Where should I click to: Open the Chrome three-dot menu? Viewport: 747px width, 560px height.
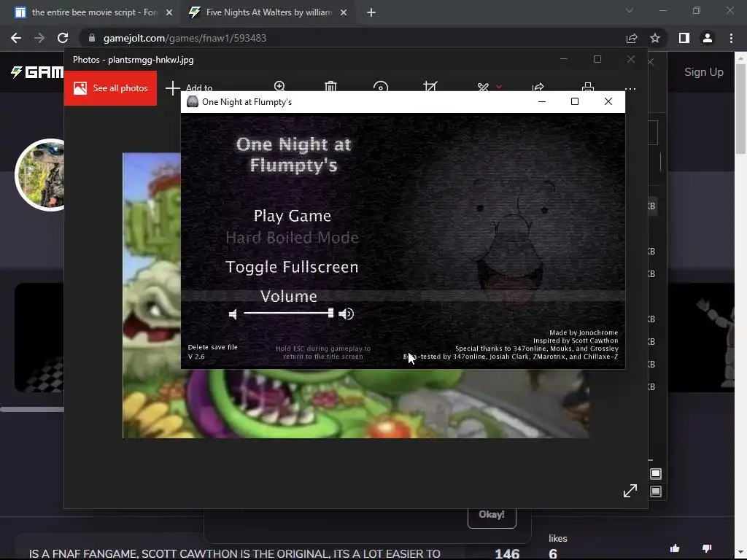pos(731,38)
